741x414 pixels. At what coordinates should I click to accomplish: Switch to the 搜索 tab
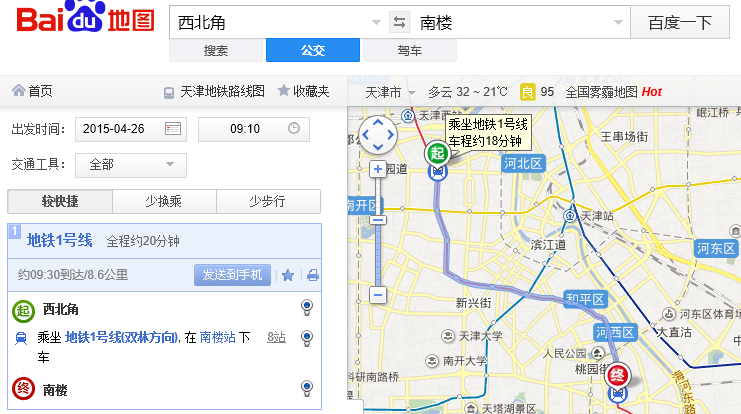216,50
